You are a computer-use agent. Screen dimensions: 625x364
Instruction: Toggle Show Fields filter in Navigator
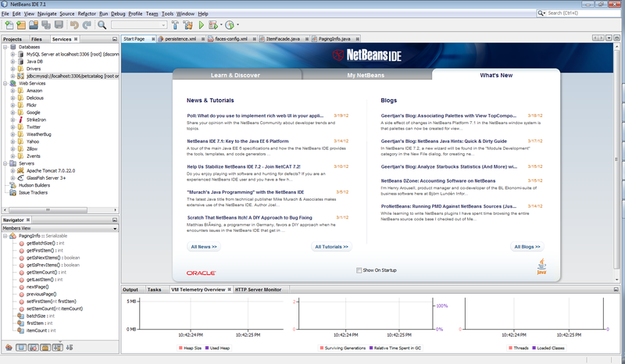(x=21, y=348)
